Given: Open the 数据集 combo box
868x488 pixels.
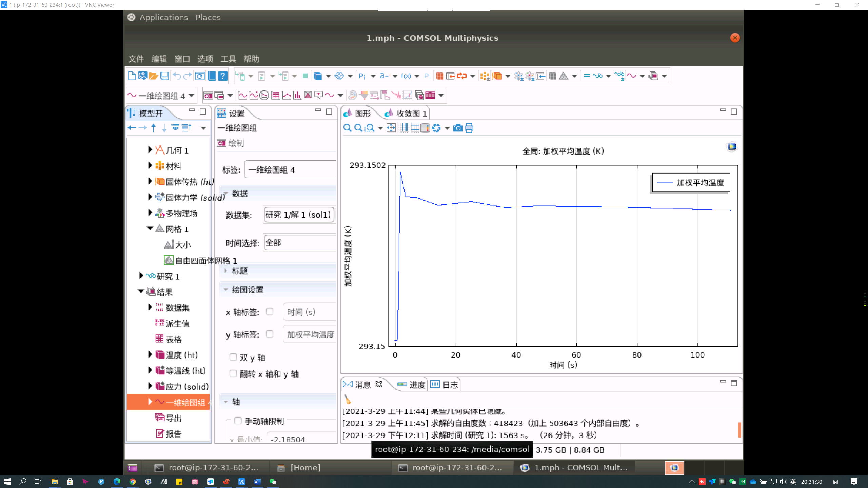Looking at the screenshot, I should [299, 215].
